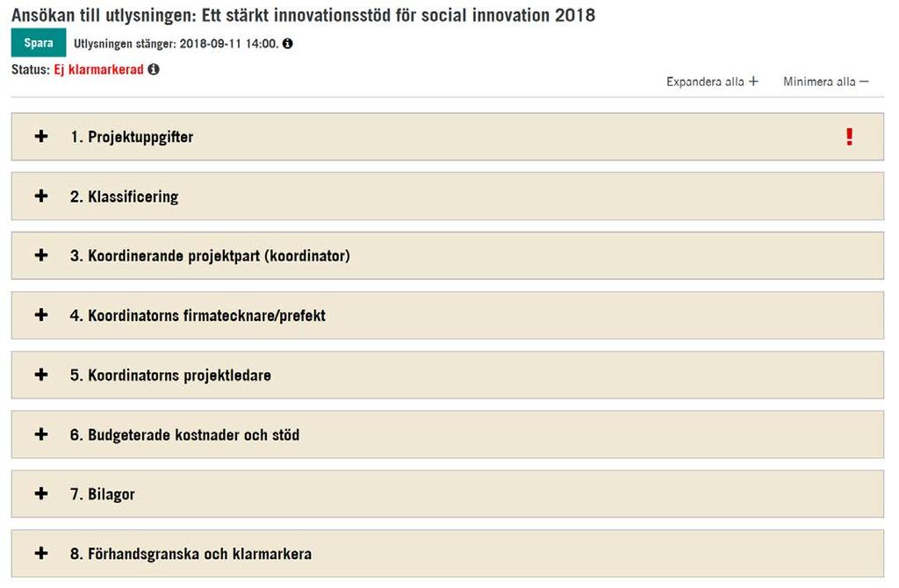Click the info icon next to Ej klarmarkerad
The height and width of the screenshot is (588, 899).
(154, 69)
